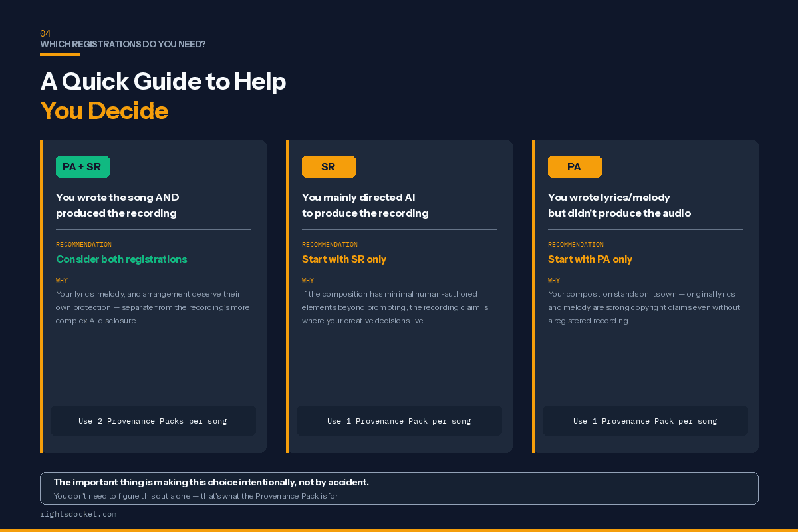798x532 pixels.
Task: Select heading 'You wrote the song AND produced the recording'
Action: tap(118, 205)
